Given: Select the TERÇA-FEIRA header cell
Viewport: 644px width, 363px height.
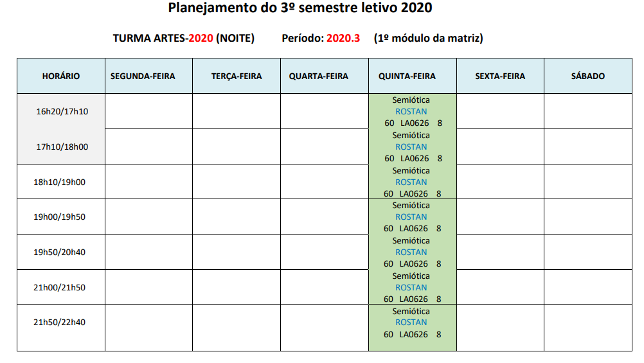Looking at the screenshot, I should point(237,76).
